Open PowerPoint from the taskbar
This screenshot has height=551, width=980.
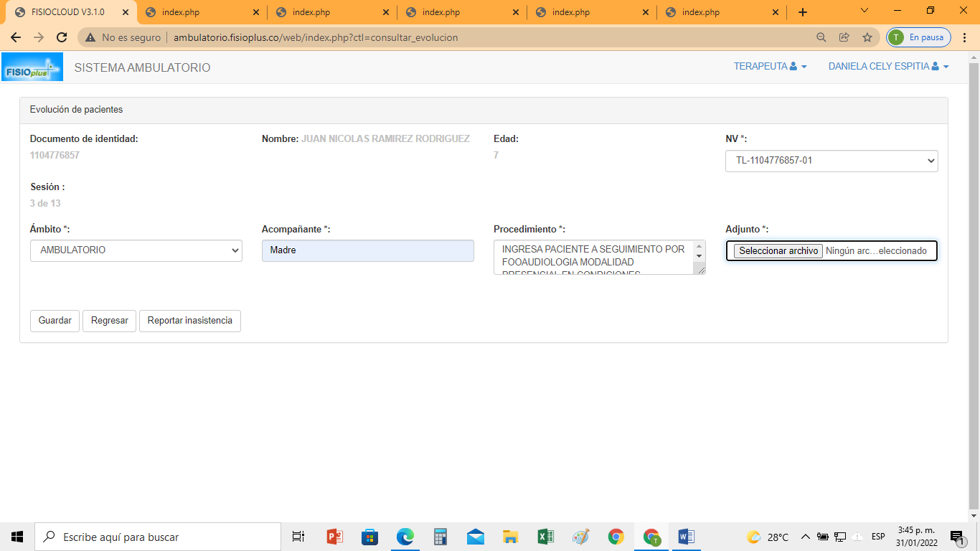335,537
